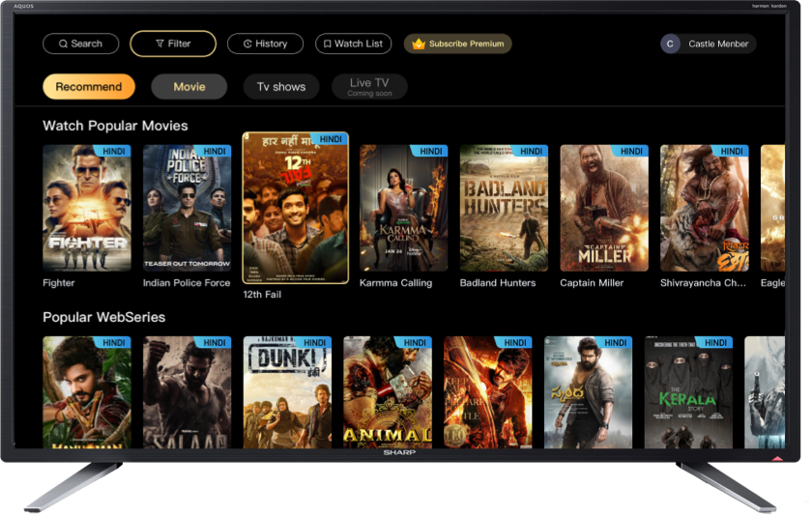Click the Watch Popular Movies heading
The image size is (812, 516).
click(115, 126)
